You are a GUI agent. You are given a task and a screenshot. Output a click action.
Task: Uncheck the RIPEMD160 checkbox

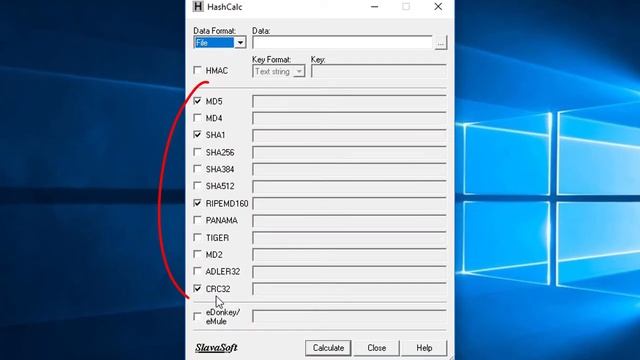[x=198, y=203]
